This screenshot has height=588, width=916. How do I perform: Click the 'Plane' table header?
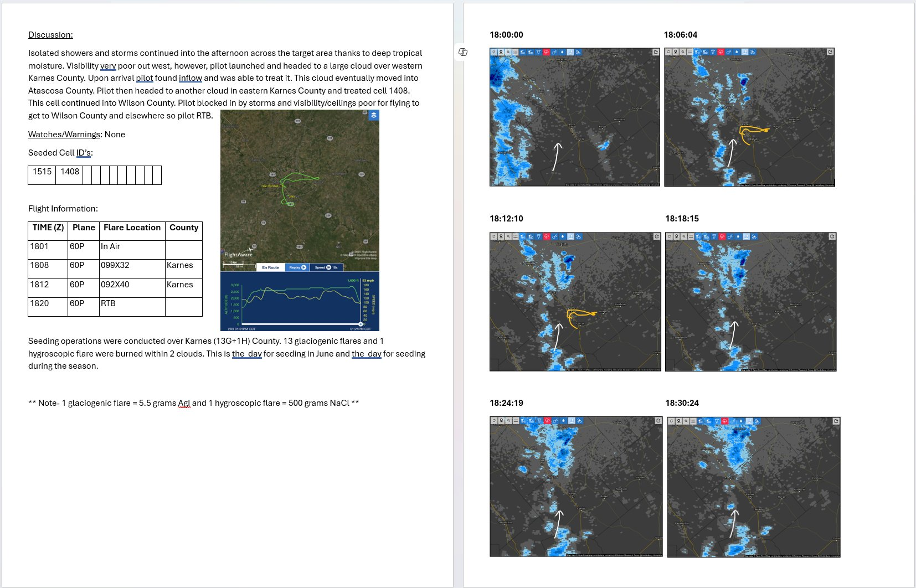click(x=84, y=231)
